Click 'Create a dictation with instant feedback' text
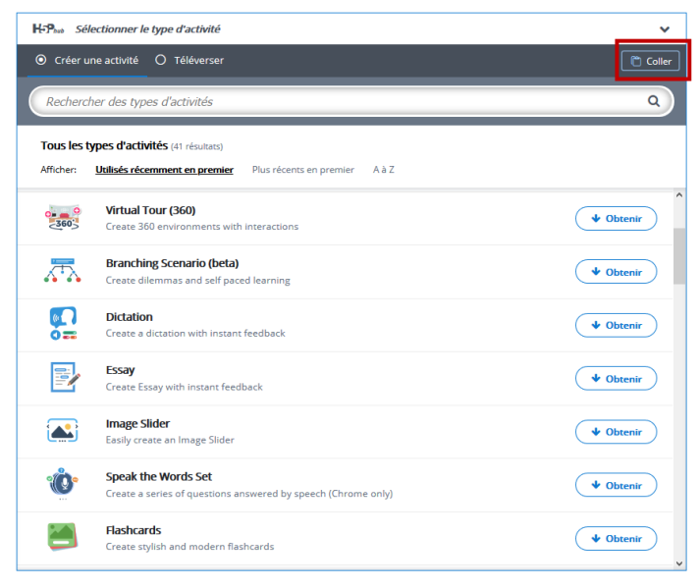This screenshot has width=700, height=588. point(195,333)
